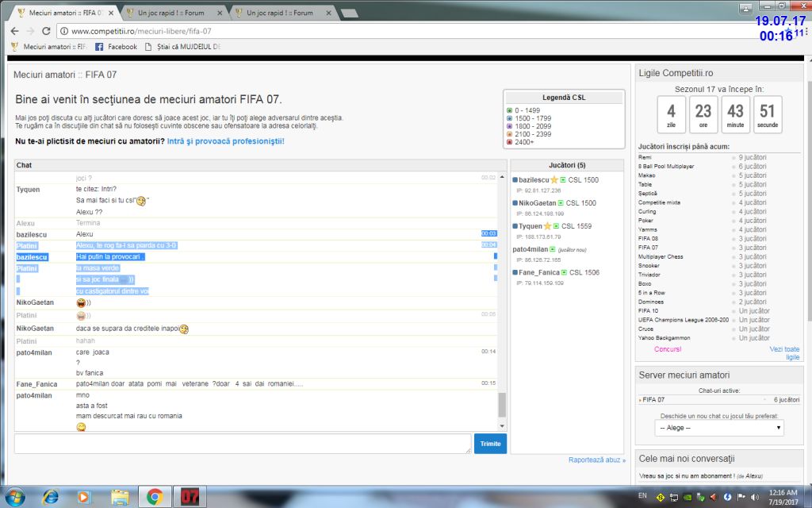Click the chat panel vertical scrollbar
Viewport: 812px width, 508px height.
pos(501,405)
